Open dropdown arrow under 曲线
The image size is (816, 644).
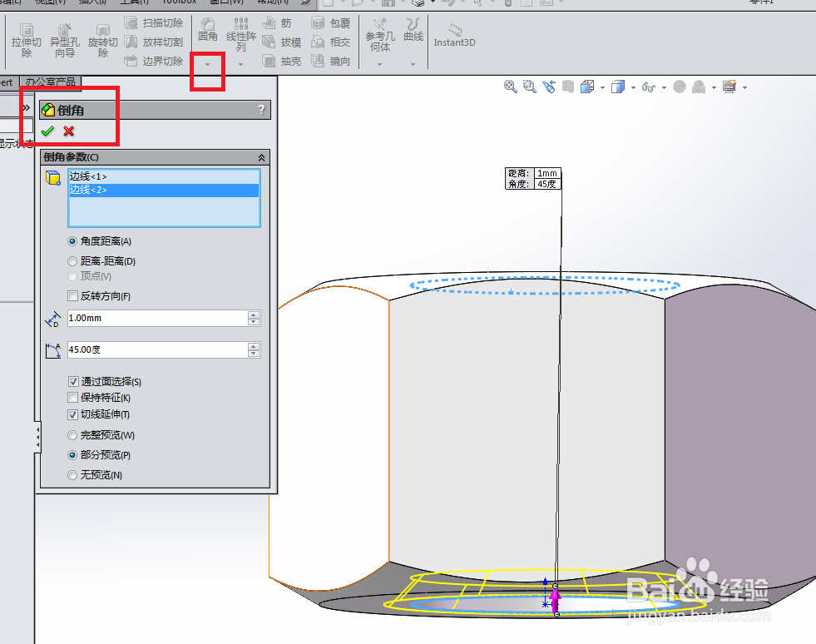tap(413, 64)
